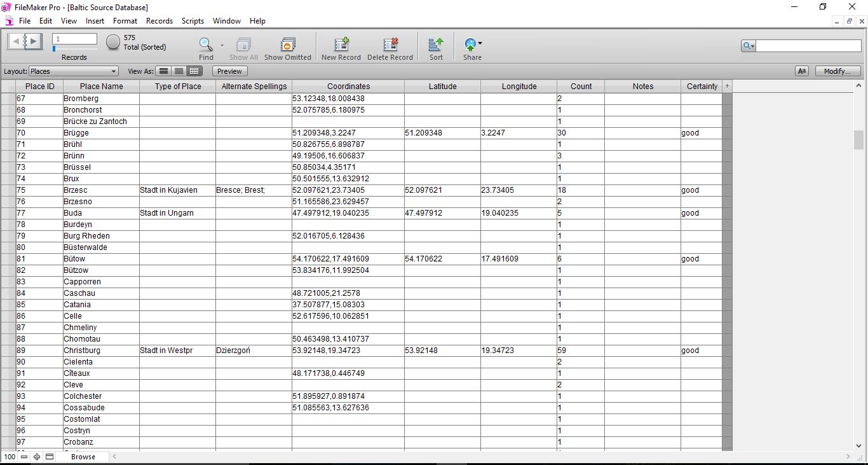Viewport: 868px width, 465px height.
Task: Zoom in with the plus icon
Action: coord(37,457)
